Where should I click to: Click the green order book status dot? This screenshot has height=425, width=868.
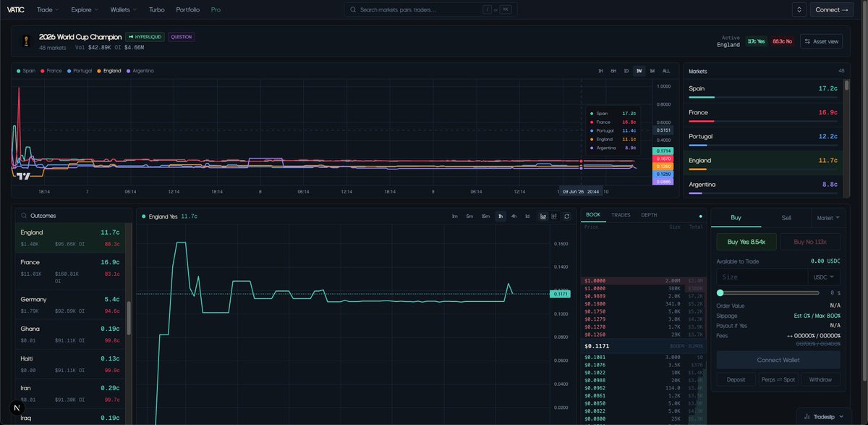point(700,216)
